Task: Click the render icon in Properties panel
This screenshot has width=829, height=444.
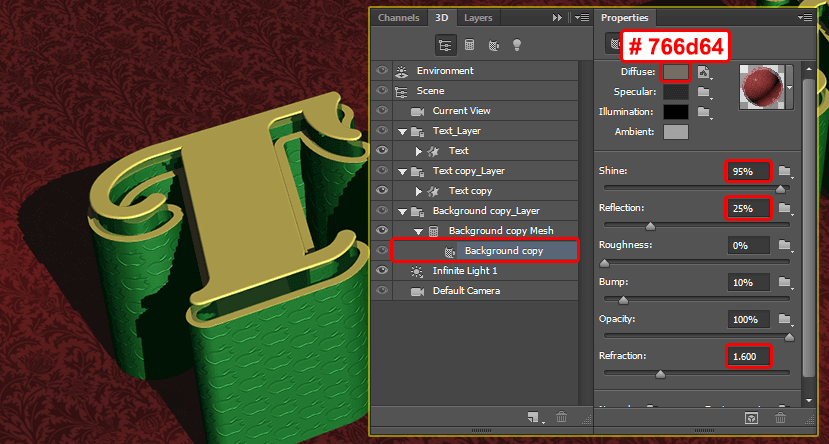Action: [752, 417]
